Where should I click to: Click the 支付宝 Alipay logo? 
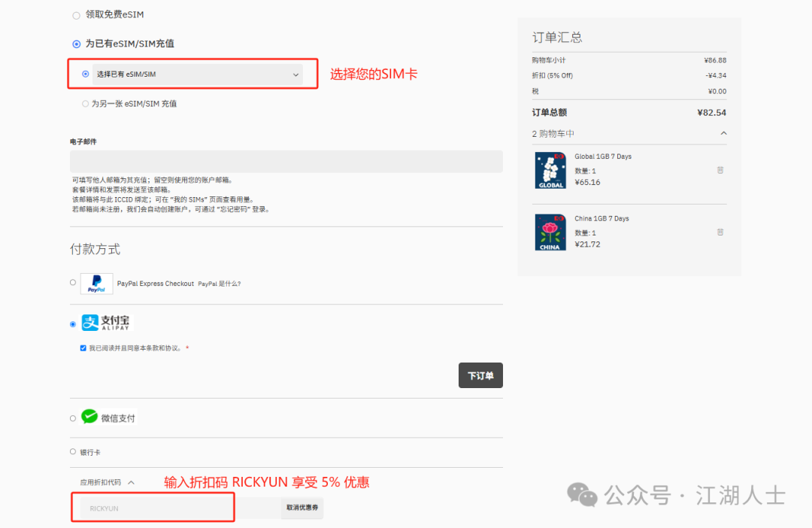click(106, 323)
